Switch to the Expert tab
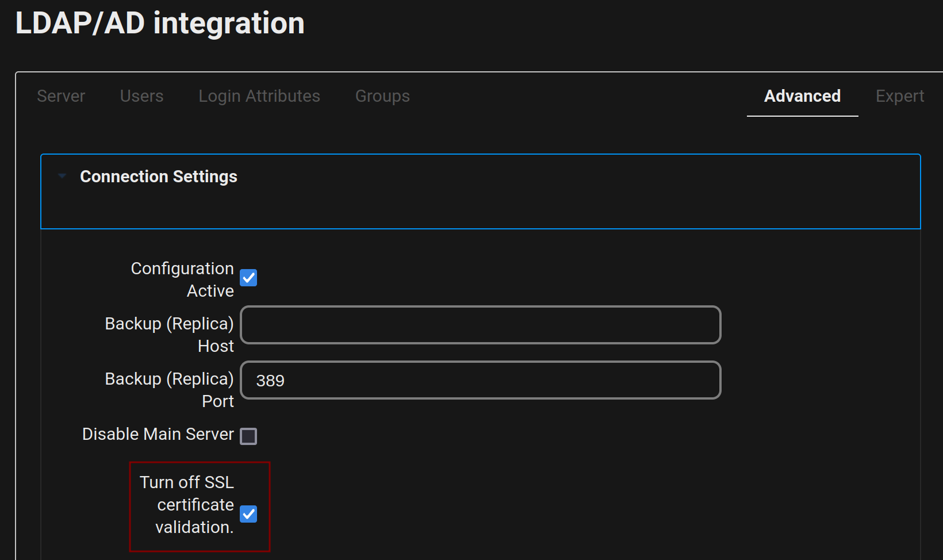 (900, 96)
